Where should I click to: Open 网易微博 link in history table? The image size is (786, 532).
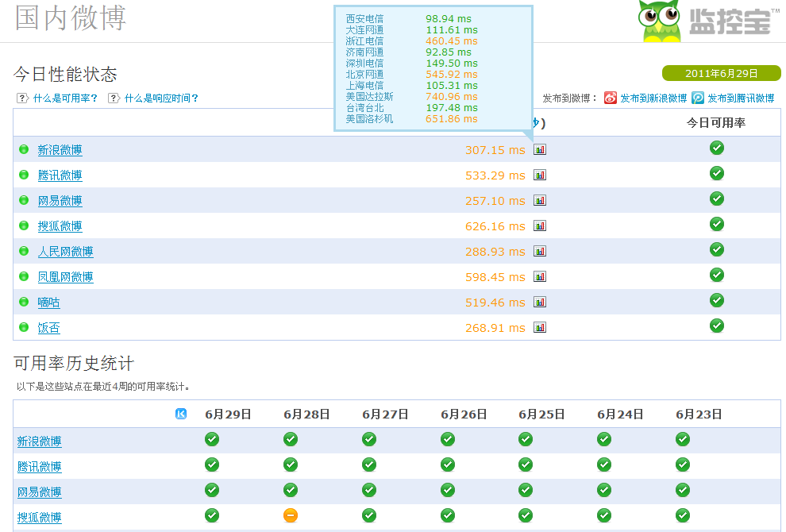(40, 492)
